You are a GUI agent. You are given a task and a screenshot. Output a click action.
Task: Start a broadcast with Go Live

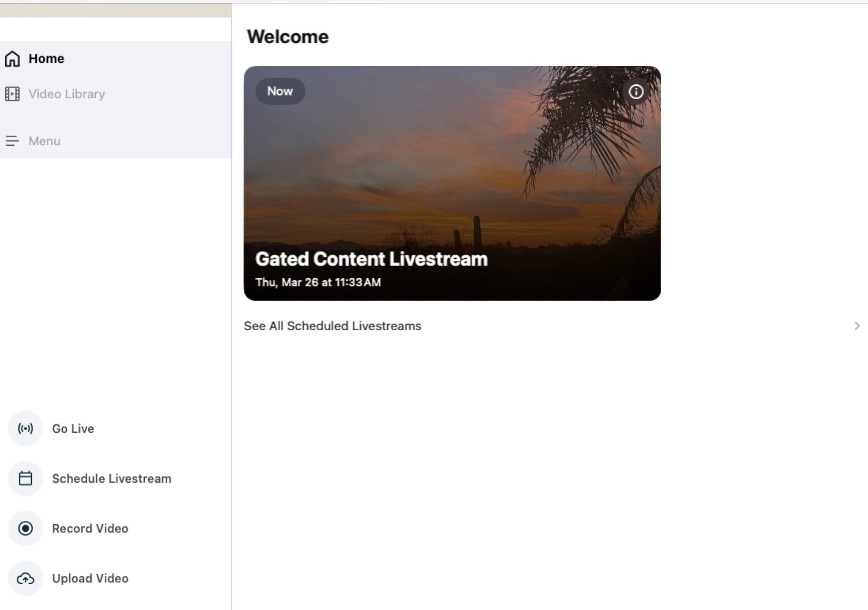tap(73, 429)
